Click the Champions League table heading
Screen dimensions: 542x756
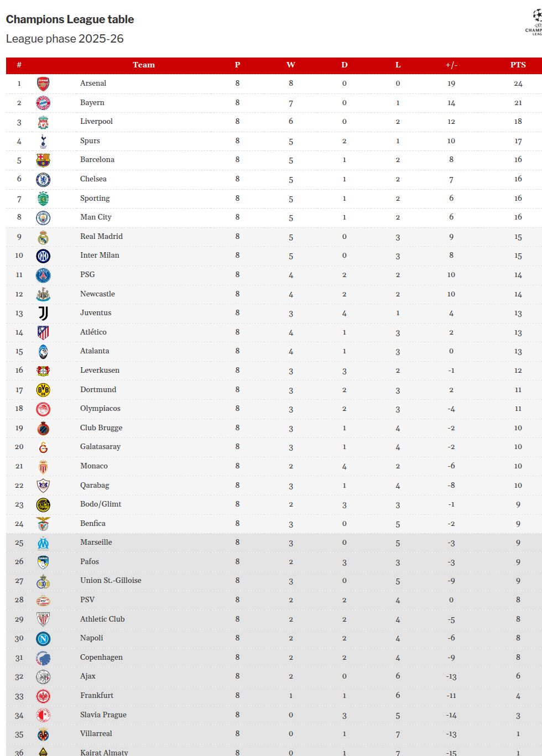(70, 19)
